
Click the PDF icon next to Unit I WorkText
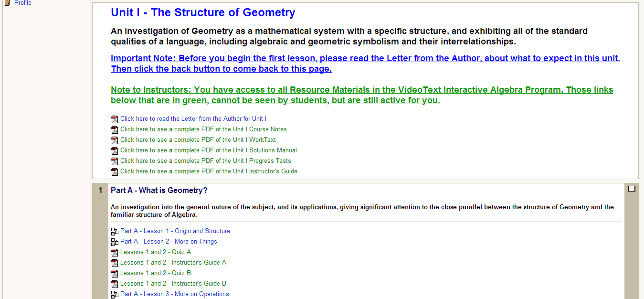tap(115, 140)
